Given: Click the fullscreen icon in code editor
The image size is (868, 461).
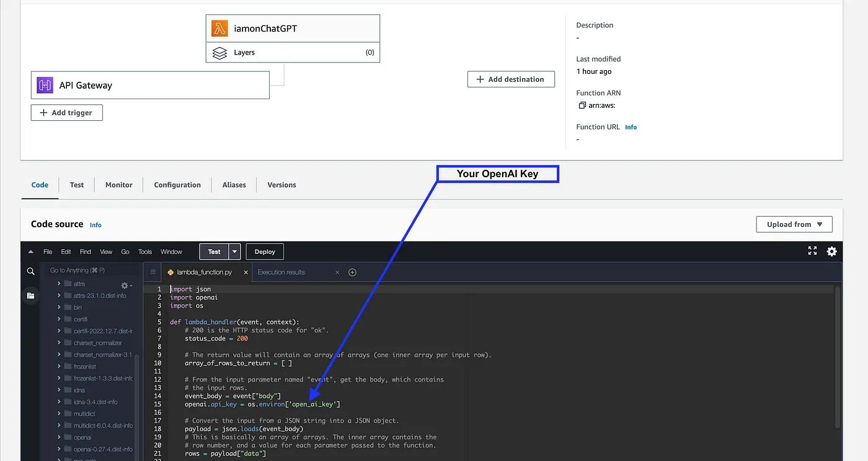Looking at the screenshot, I should tap(812, 251).
